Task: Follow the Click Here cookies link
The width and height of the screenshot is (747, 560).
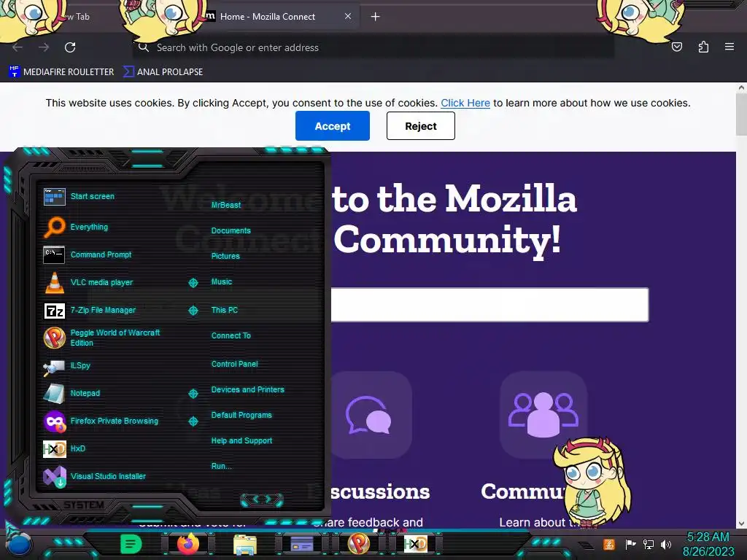Action: tap(465, 103)
